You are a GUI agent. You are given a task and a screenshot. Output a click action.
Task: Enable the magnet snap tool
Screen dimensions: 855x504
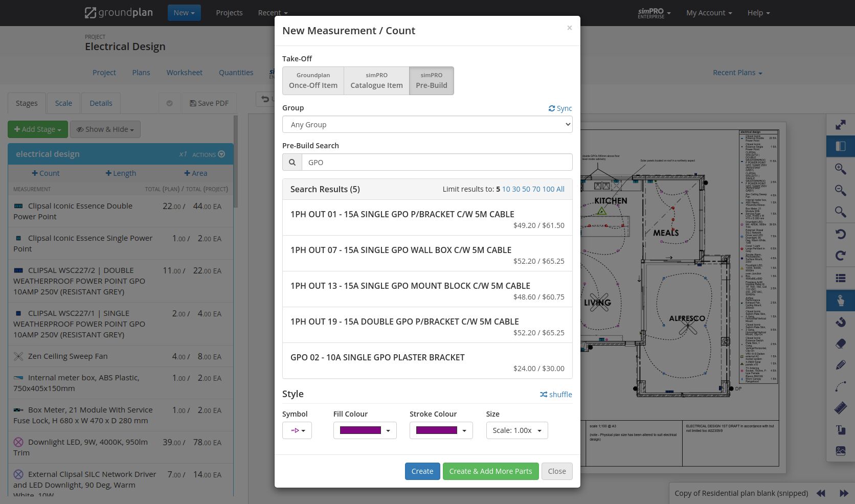[x=840, y=322]
